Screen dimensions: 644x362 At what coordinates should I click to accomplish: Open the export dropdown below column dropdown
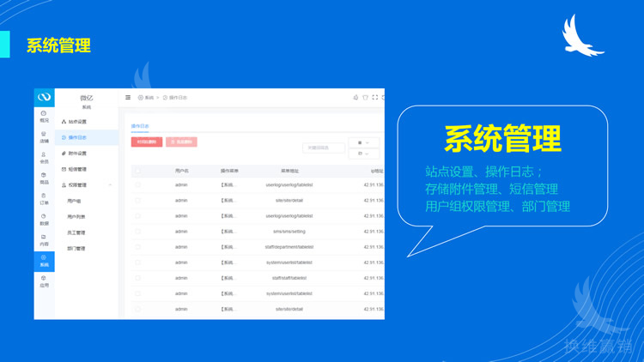click(x=364, y=154)
